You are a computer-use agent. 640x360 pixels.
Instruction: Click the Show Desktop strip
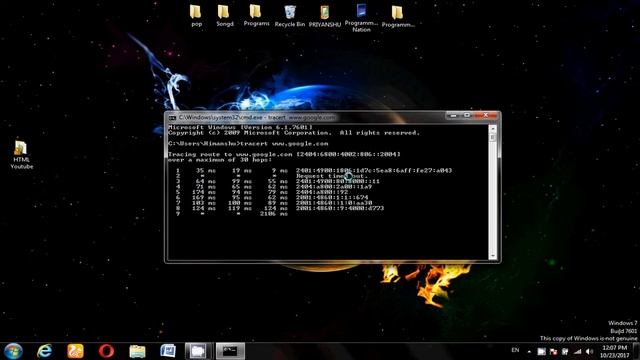636,351
